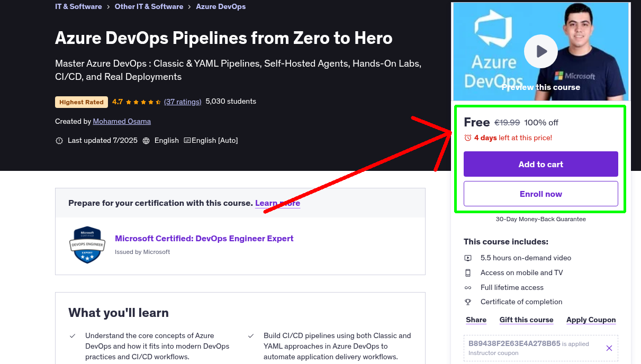
Task: Click the DevOps Engineer Expert badge icon
Action: click(87, 245)
